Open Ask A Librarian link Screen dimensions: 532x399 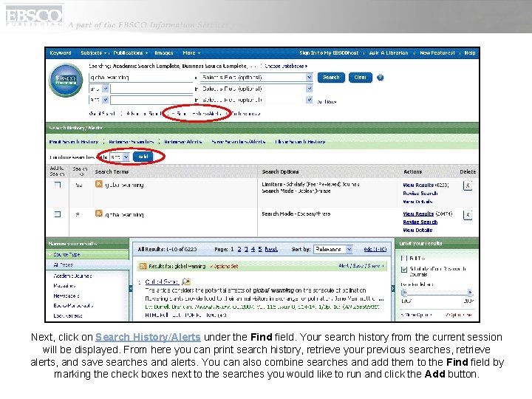coord(389,53)
